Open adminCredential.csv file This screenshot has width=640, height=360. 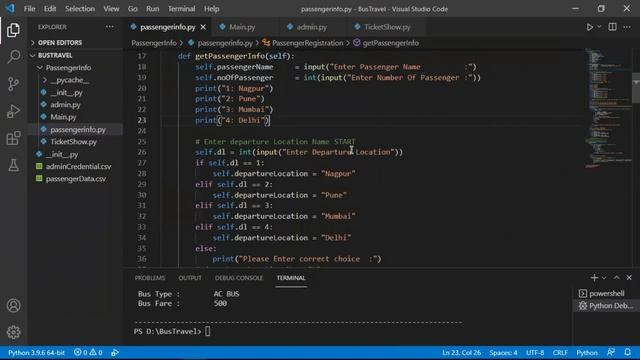76,167
